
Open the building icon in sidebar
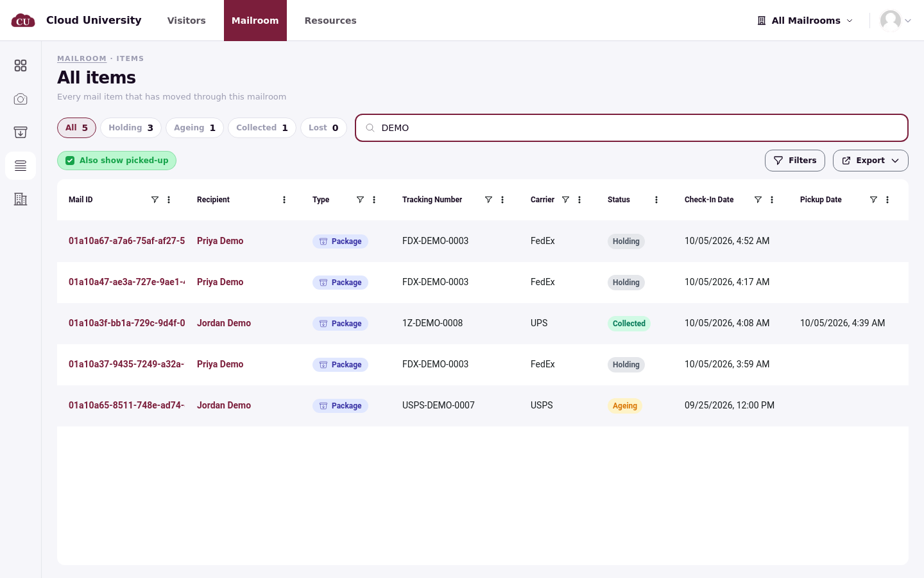pos(21,199)
